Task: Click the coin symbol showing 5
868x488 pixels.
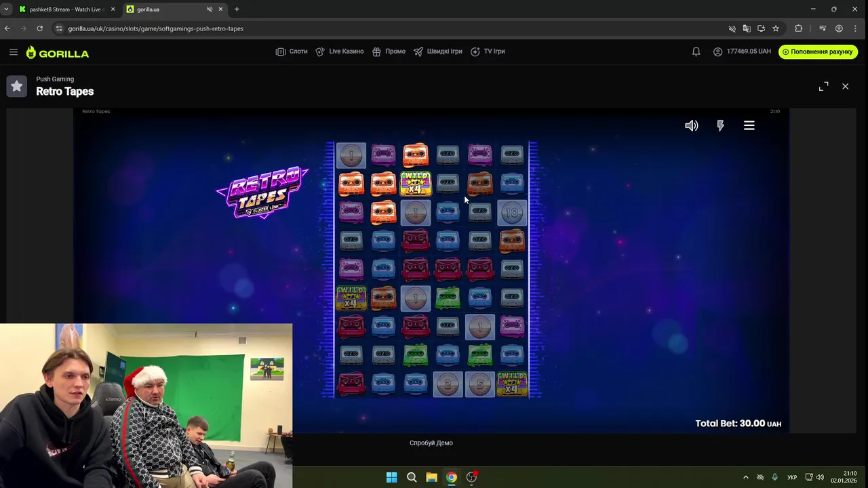Action: click(480, 385)
